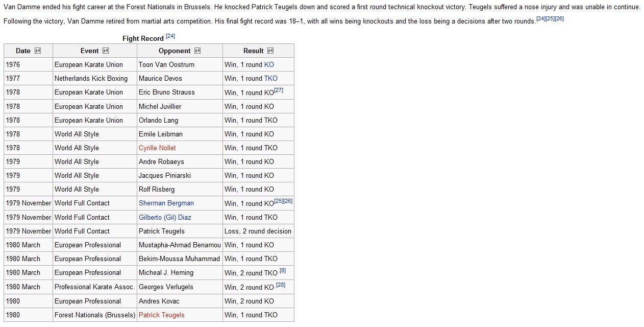Image resolution: width=644 pixels, height=327 pixels.
Task: Follow citation [24] at end of paragraph
Action: point(541,18)
